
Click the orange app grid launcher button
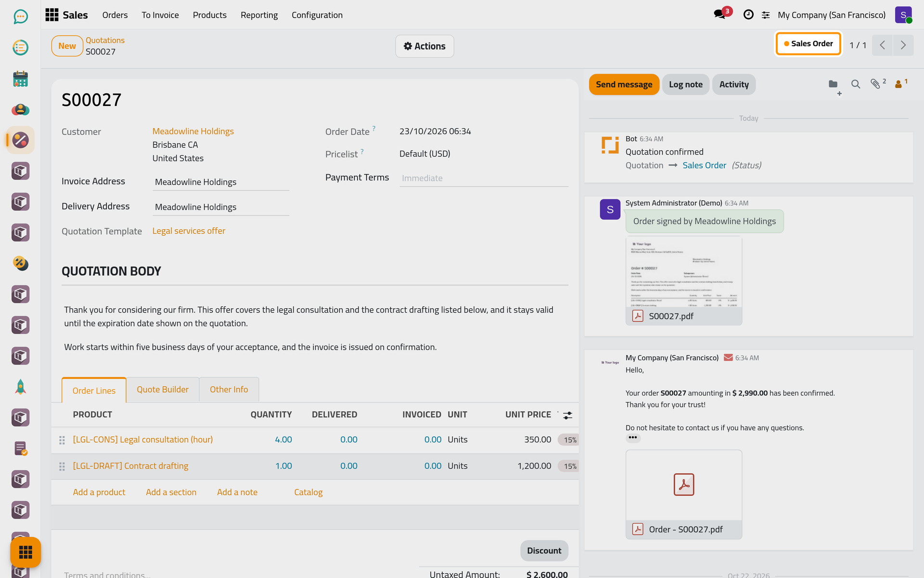click(26, 552)
